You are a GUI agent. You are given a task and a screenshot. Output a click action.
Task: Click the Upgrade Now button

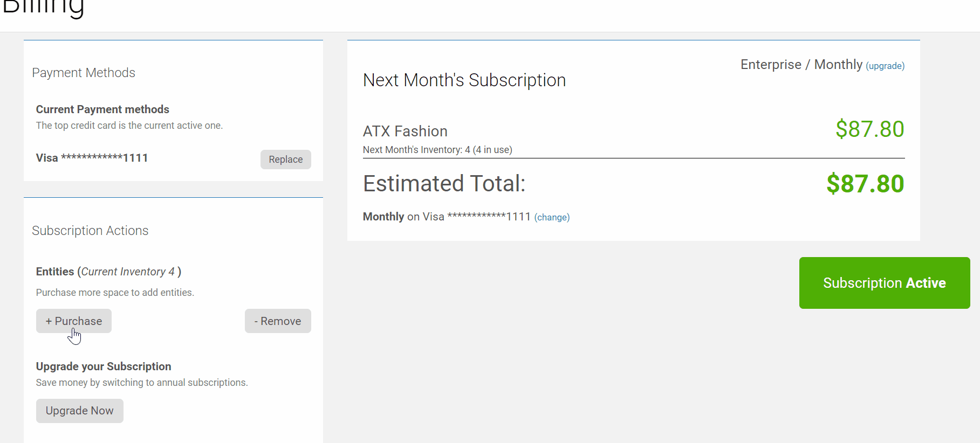point(80,411)
